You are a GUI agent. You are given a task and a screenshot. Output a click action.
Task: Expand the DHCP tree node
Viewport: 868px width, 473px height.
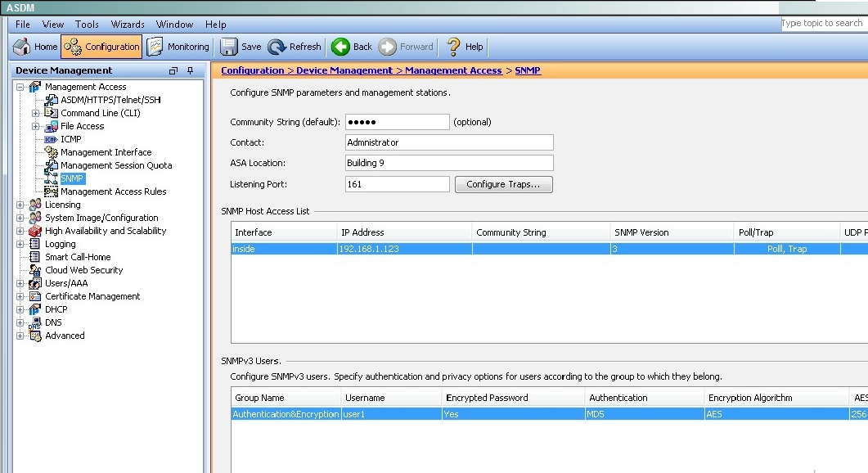(x=20, y=309)
